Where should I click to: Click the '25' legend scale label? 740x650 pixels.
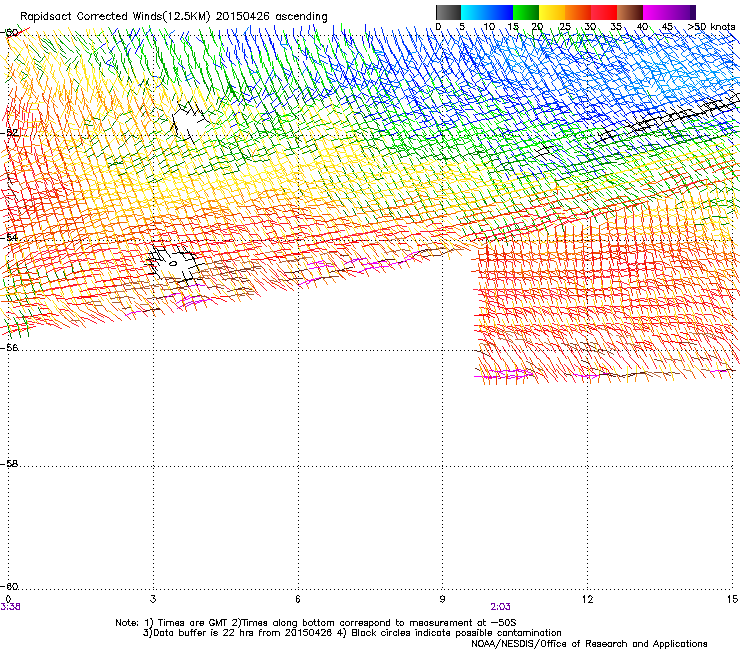point(565,27)
